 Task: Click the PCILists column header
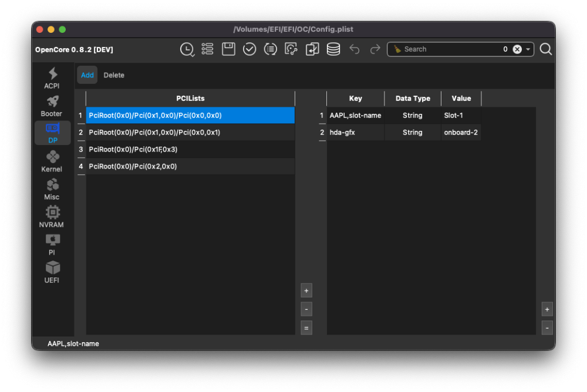190,99
